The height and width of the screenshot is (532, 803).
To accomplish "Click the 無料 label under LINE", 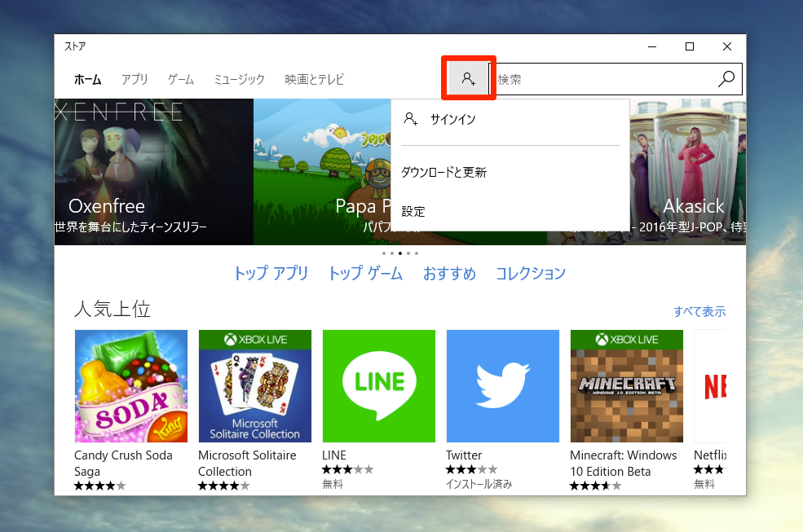I will pos(333,484).
